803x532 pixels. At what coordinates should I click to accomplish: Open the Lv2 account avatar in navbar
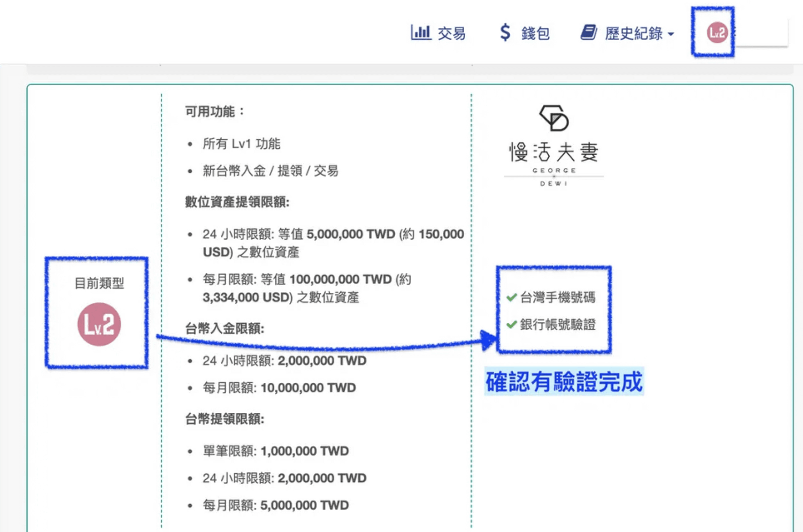[x=717, y=33]
